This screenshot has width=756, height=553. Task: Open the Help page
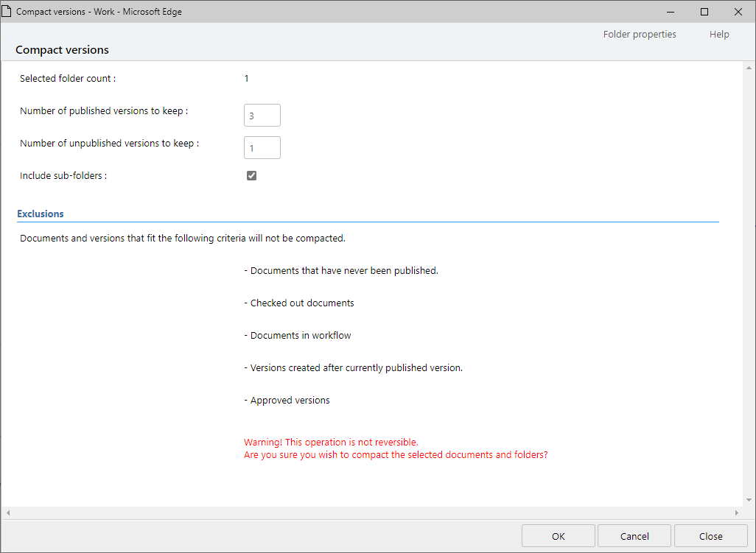pos(718,34)
